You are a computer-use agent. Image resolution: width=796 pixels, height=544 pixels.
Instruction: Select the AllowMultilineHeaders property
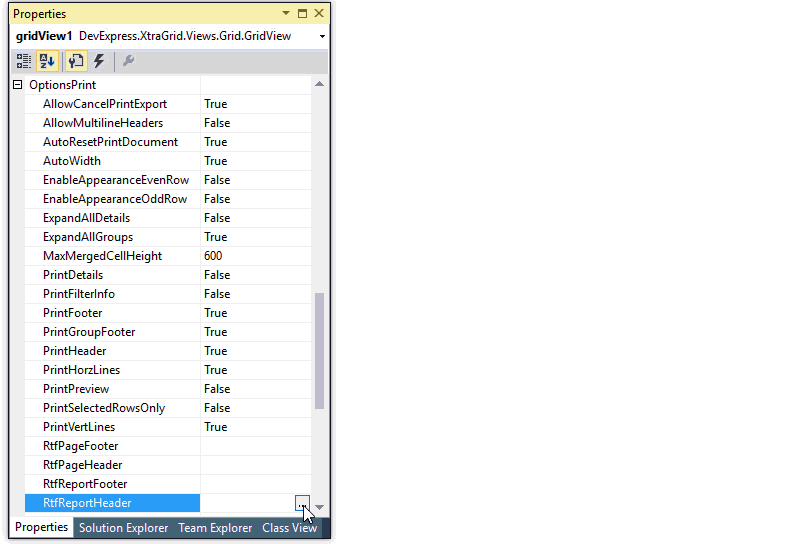click(x=112, y=123)
